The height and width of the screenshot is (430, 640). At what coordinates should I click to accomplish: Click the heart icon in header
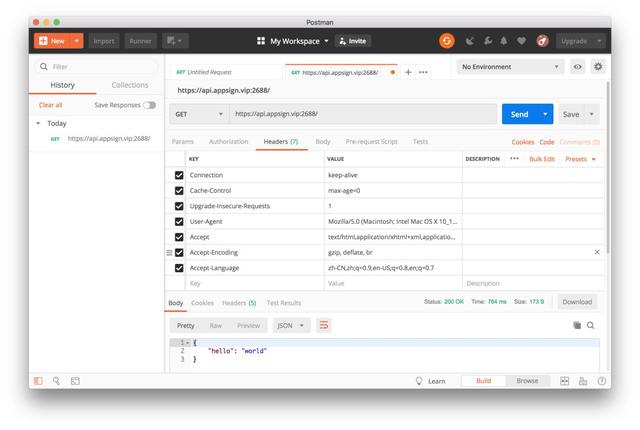click(x=521, y=41)
